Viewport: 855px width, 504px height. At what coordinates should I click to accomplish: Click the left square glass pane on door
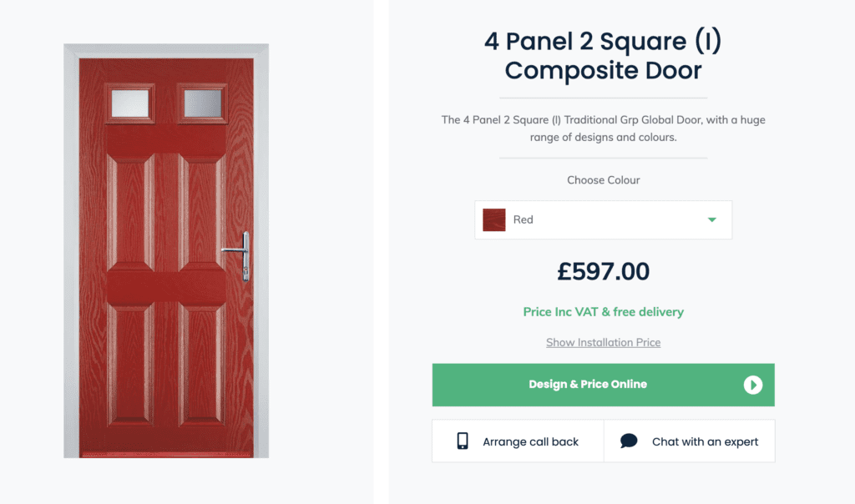point(129,103)
